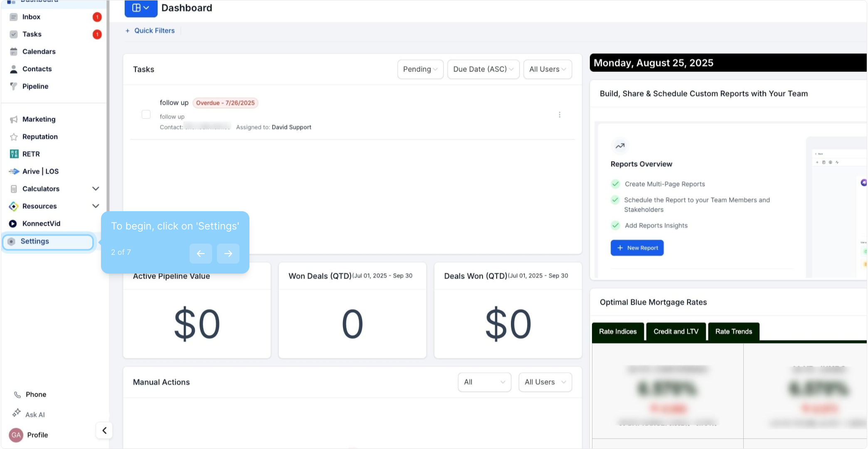
Task: Click the New Report button
Action: [x=637, y=248]
